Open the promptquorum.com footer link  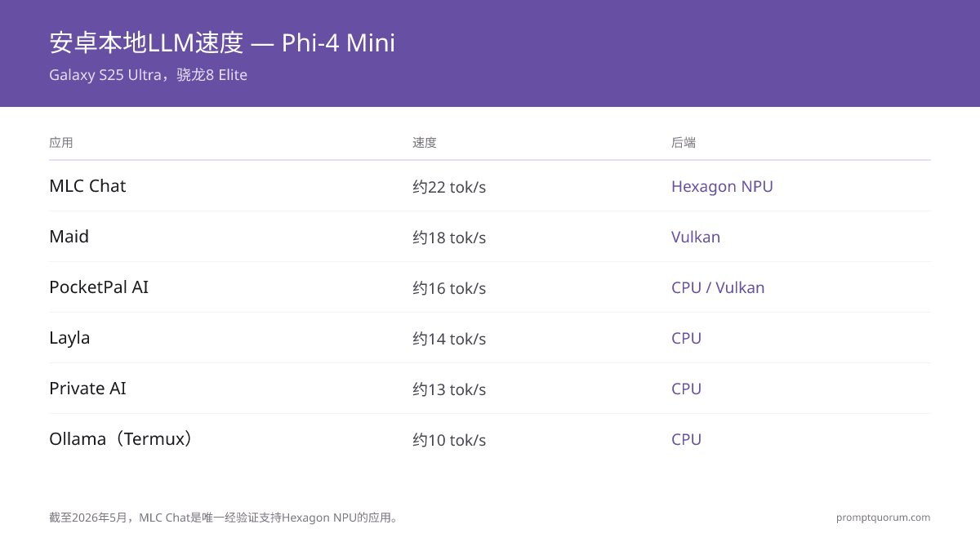point(883,518)
